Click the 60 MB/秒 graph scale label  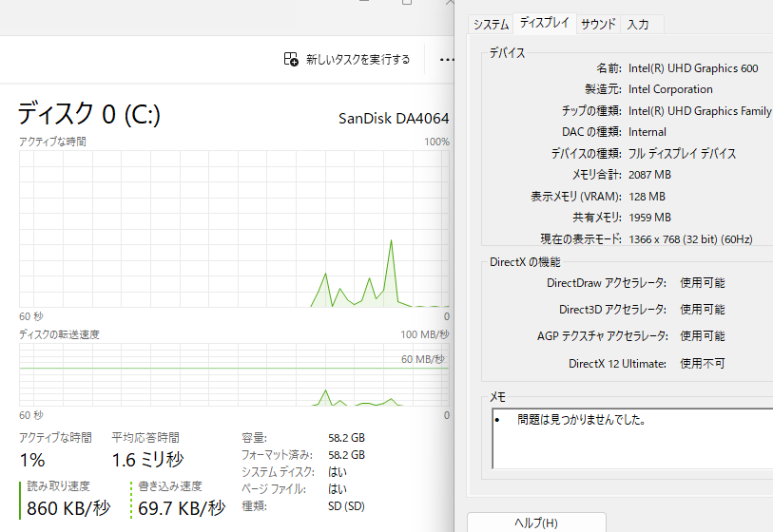point(423,359)
